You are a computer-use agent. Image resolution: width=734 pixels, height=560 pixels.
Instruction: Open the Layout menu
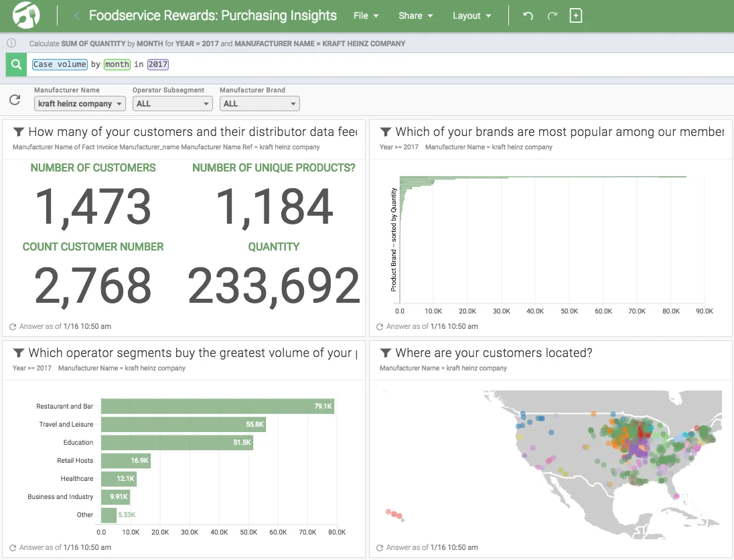pyautogui.click(x=472, y=15)
